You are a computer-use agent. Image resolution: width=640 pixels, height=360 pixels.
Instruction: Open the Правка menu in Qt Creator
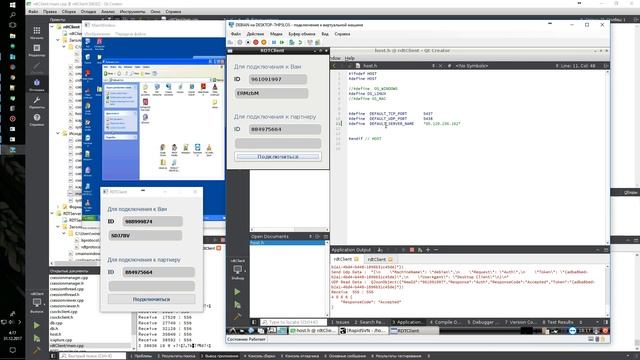(x=50, y=12)
